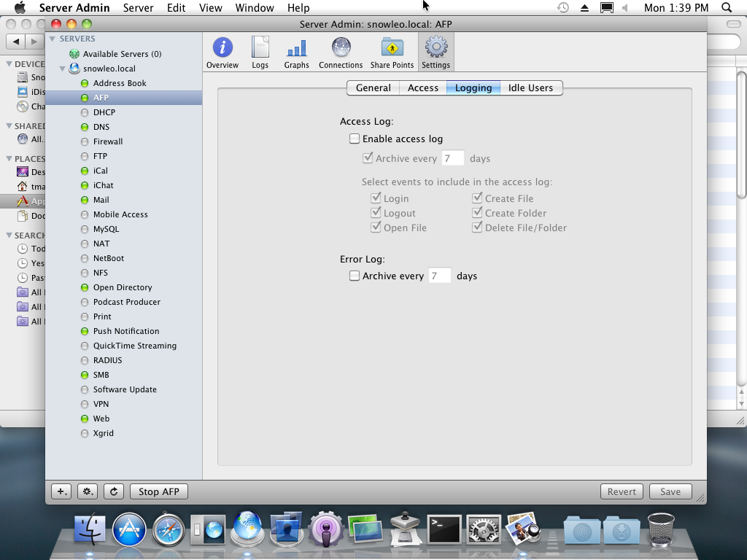
Task: Open the Logs toolbar icon
Action: (260, 52)
